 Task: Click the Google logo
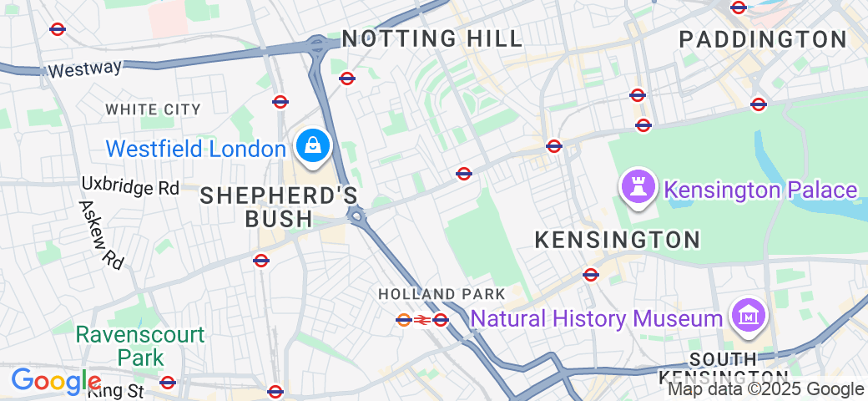pos(55,381)
